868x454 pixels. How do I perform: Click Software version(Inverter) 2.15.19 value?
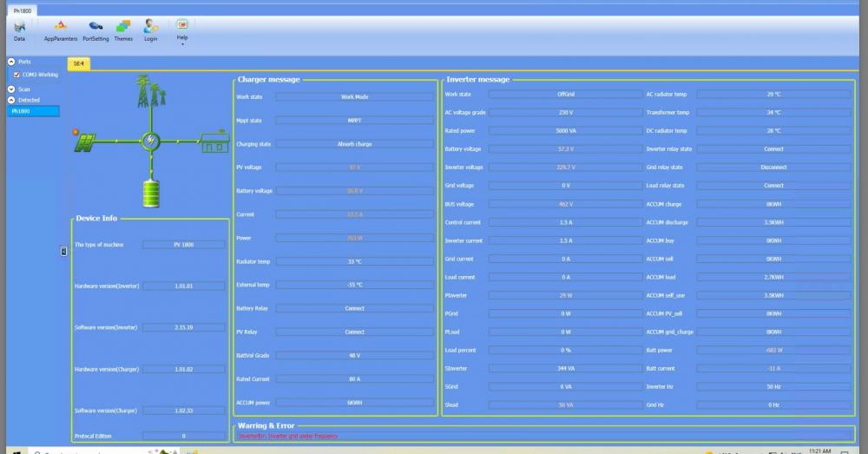coord(184,328)
